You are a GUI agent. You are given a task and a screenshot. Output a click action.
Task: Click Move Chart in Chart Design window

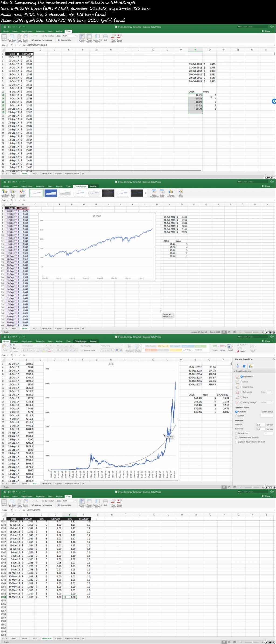181,193
